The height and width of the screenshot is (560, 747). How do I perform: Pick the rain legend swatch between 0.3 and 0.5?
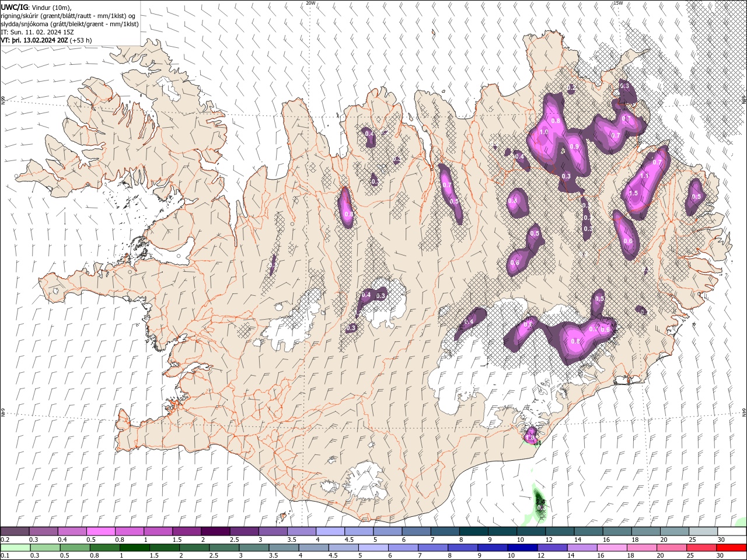[45, 548]
